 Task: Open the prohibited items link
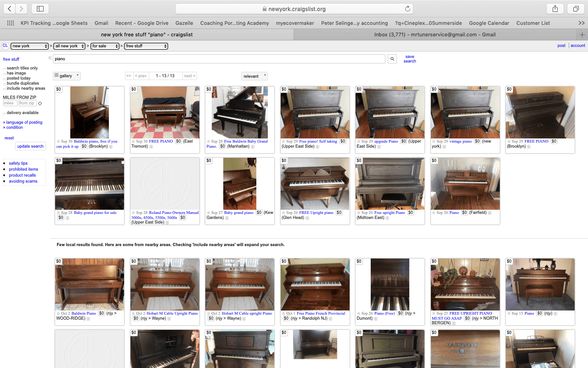(23, 169)
